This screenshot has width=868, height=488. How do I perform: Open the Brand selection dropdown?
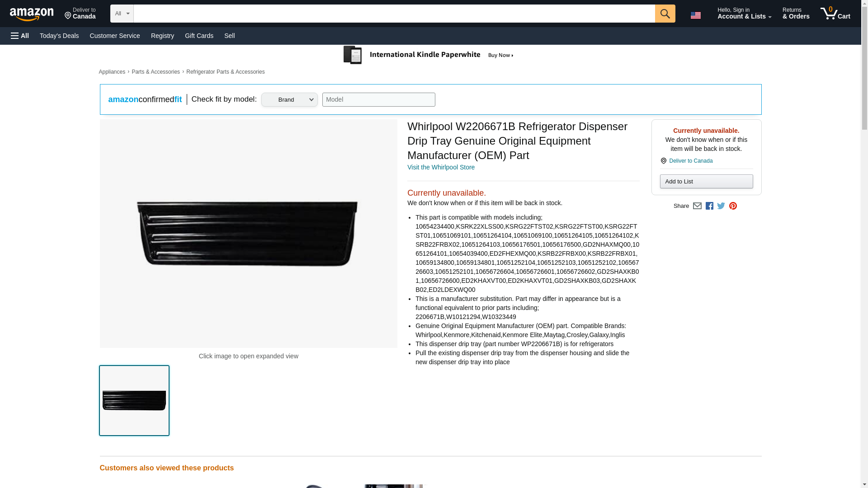pyautogui.click(x=289, y=100)
